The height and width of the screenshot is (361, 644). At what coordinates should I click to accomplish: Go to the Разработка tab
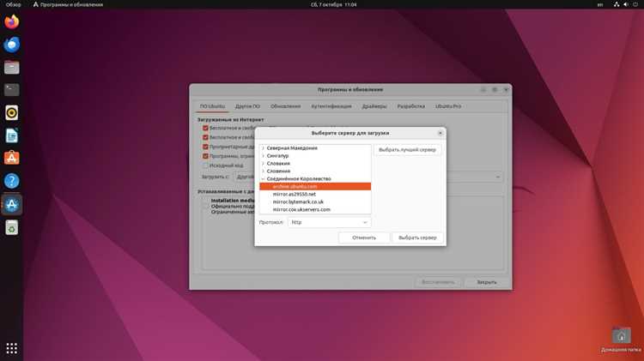point(410,106)
